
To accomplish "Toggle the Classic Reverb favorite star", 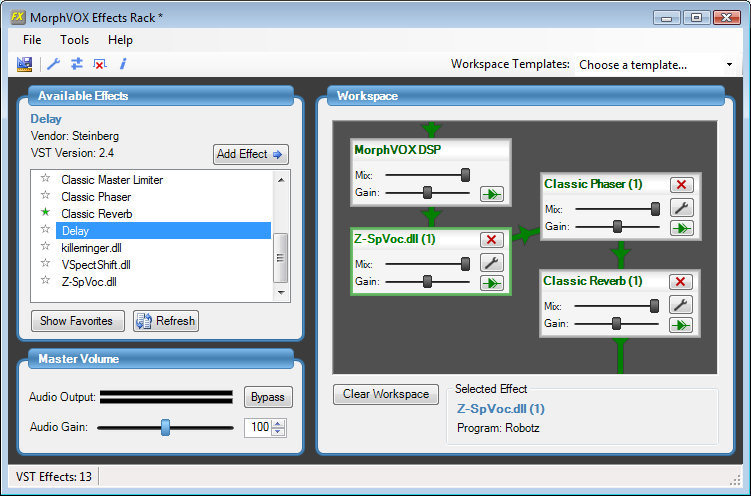I will pyautogui.click(x=45, y=213).
